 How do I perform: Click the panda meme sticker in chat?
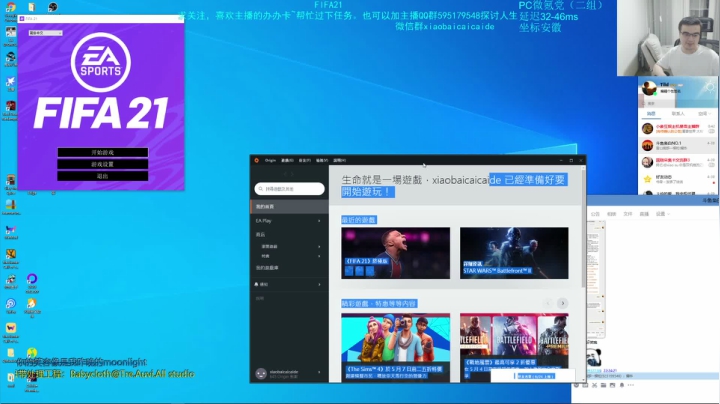(x=594, y=357)
